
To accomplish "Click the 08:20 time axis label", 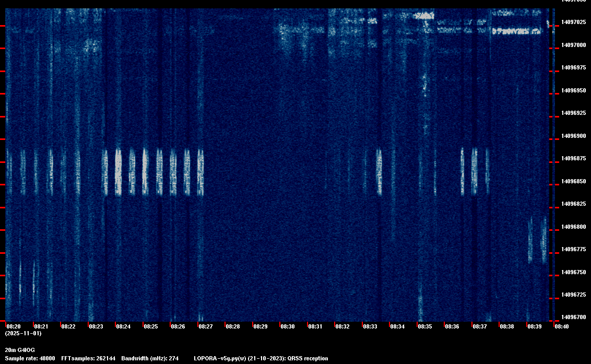I will pos(14,326).
